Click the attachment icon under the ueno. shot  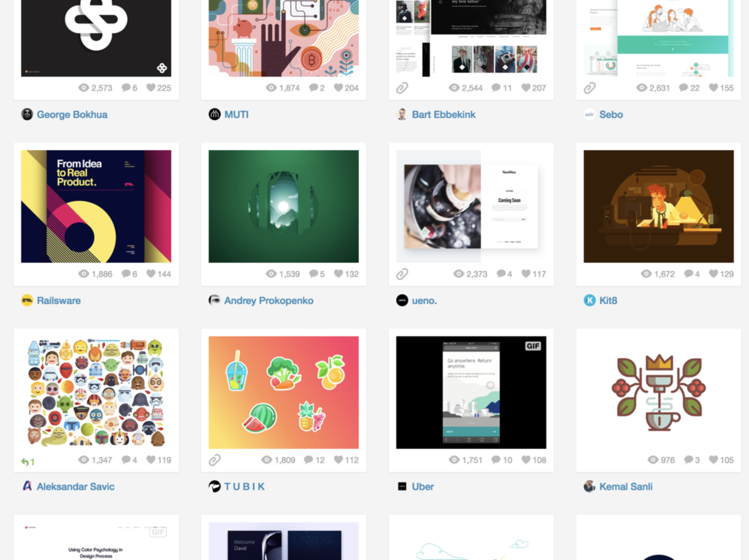pyautogui.click(x=402, y=274)
